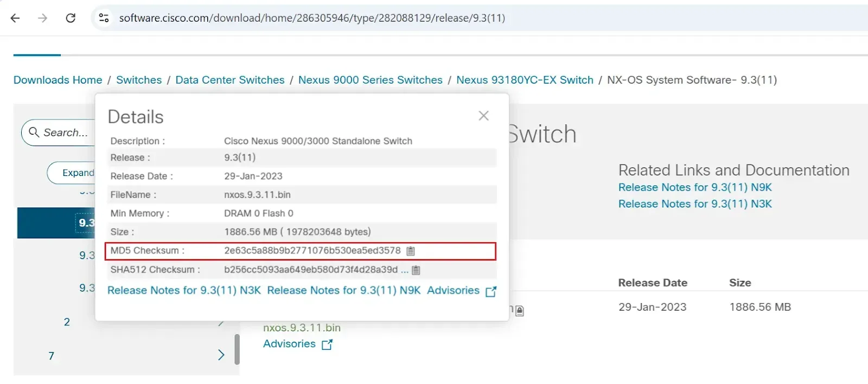Viewport: 868px width, 384px height.
Task: Click the Details popup heading
Action: 136,117
